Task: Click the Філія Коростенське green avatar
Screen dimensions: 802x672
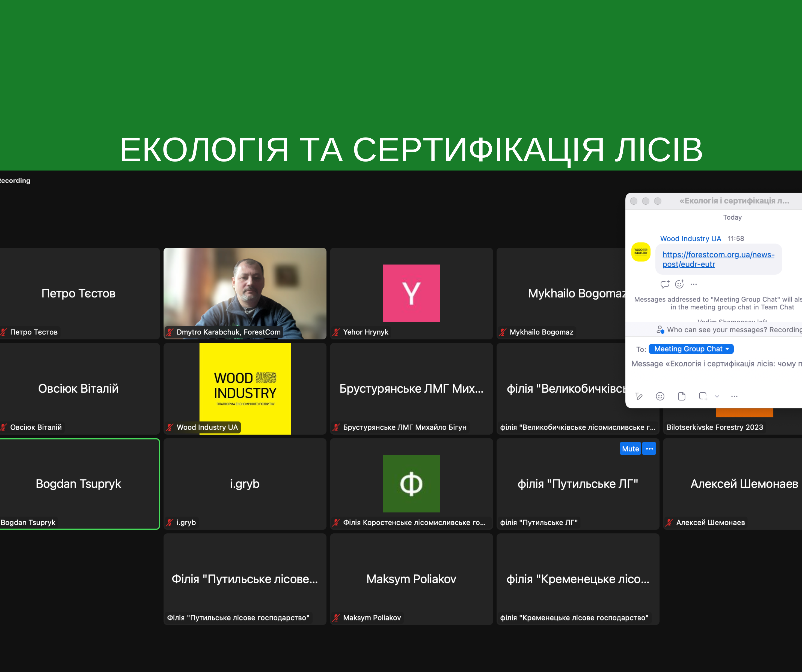Action: pos(411,483)
